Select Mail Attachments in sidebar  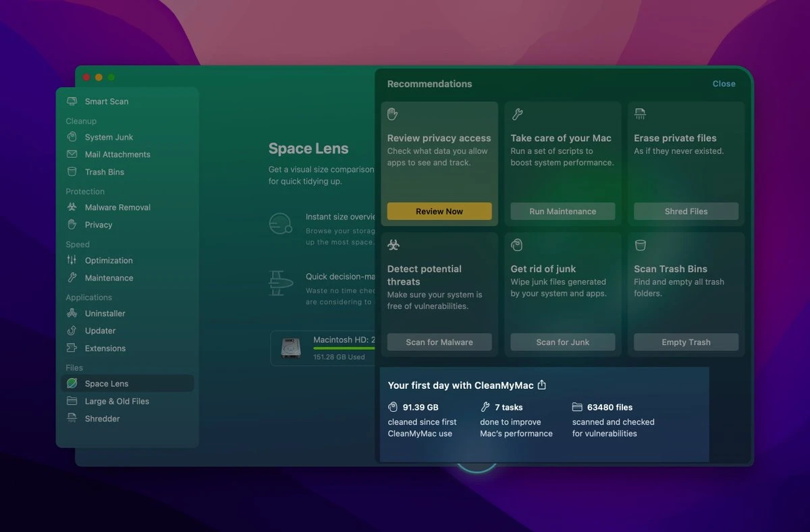[x=117, y=155]
